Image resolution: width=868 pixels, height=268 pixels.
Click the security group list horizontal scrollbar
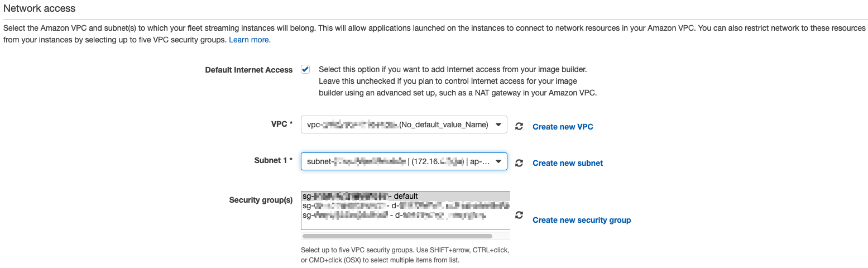(396, 236)
